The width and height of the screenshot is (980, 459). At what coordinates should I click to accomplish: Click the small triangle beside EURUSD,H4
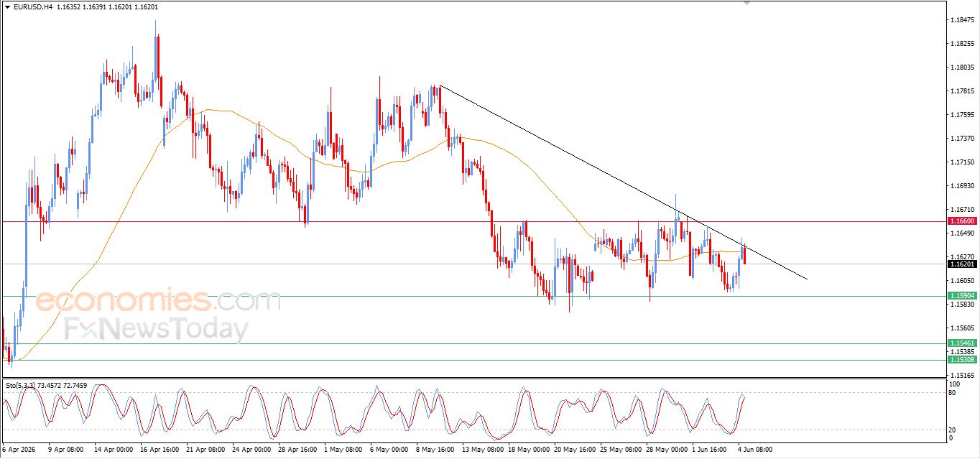7,6
